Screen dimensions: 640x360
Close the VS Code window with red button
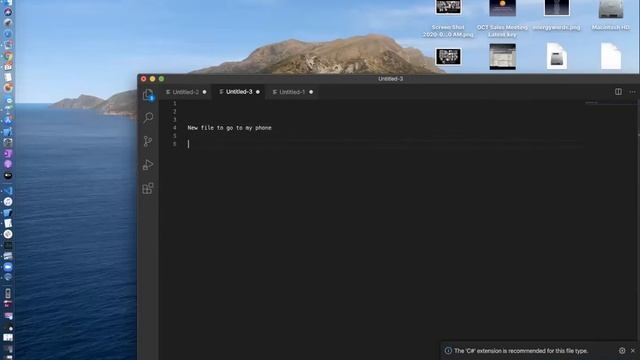[x=144, y=79]
